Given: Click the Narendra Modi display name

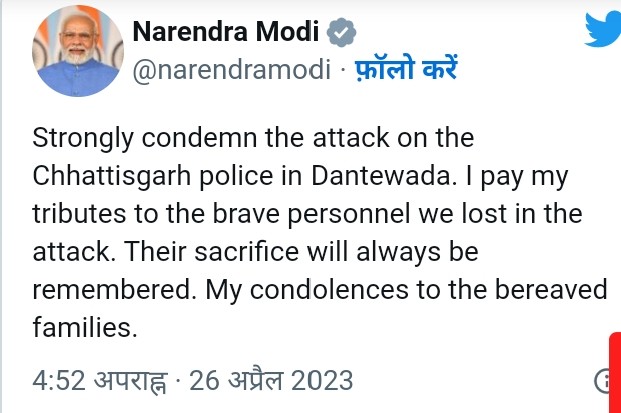Looking at the screenshot, I should pyautogui.click(x=226, y=33).
